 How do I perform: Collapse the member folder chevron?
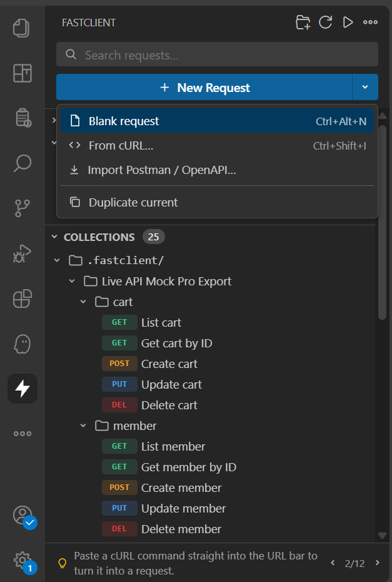(83, 426)
